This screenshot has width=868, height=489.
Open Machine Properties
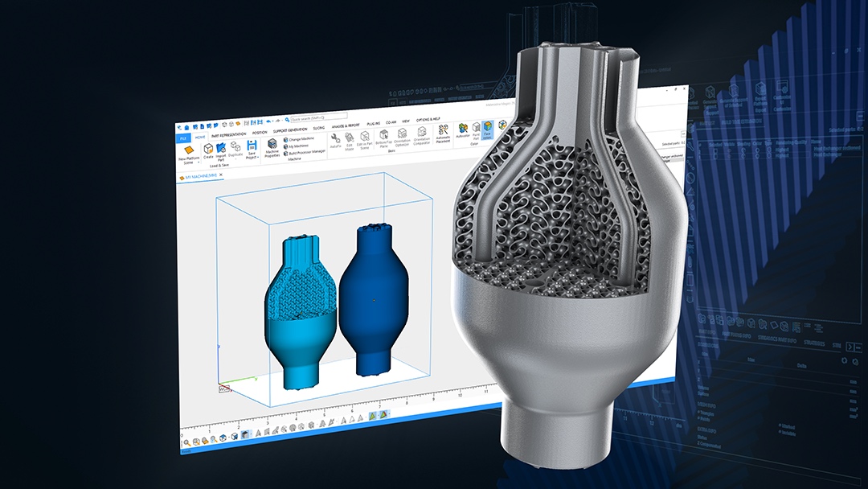[x=272, y=144]
